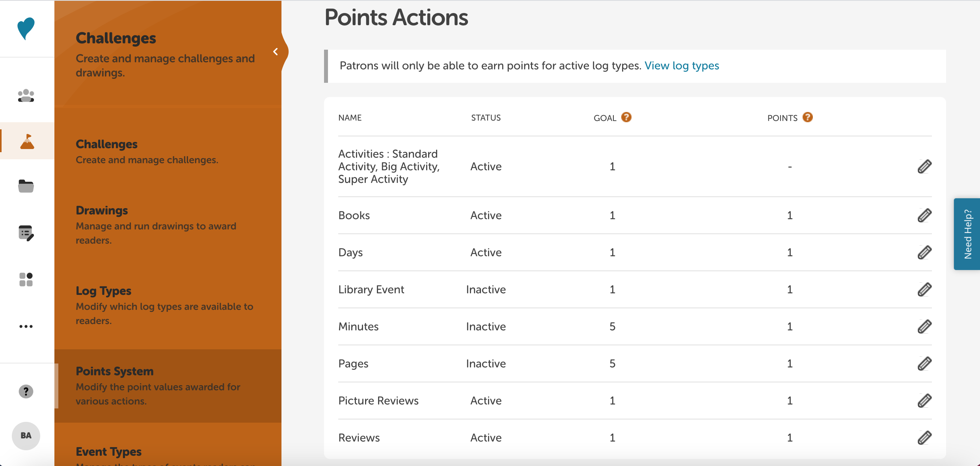The image size is (980, 466).
Task: Click the View log types link
Action: coord(682,65)
